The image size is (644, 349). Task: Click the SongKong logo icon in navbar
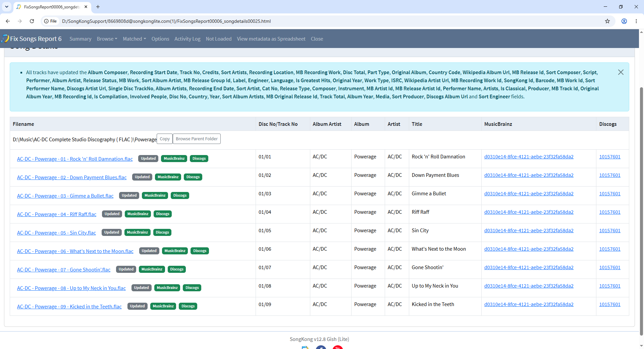pyautogui.click(x=5, y=39)
